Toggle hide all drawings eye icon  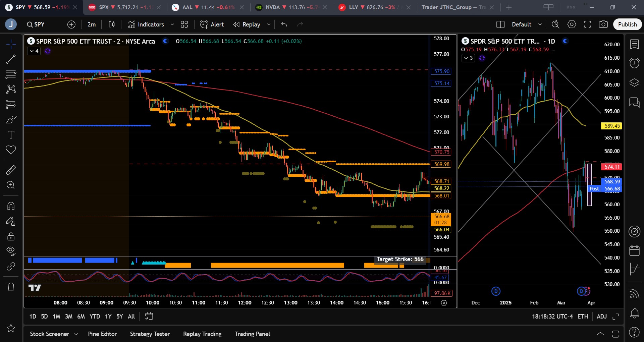click(11, 251)
